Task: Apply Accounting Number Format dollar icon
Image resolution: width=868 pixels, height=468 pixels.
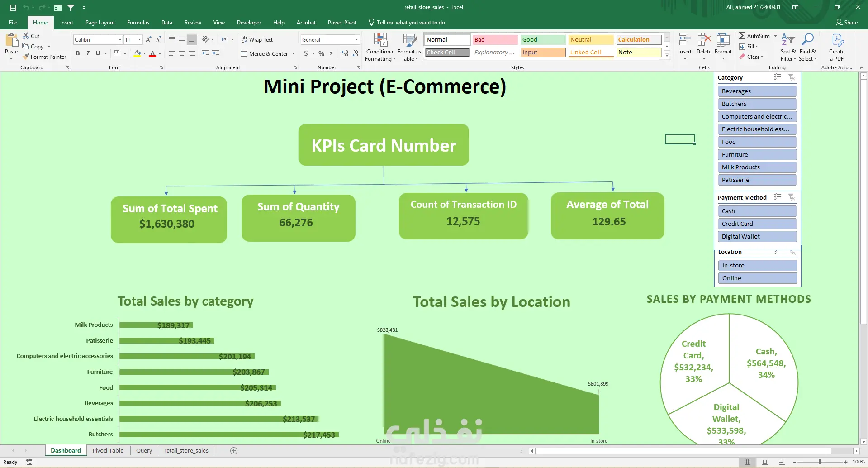Action: pos(306,53)
